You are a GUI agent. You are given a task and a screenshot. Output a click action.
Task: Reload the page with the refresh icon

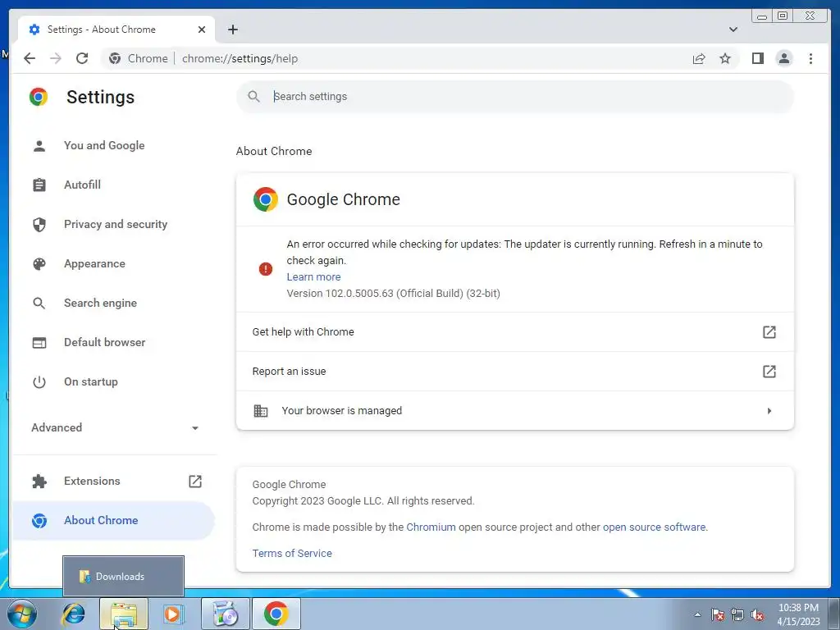pos(82,58)
